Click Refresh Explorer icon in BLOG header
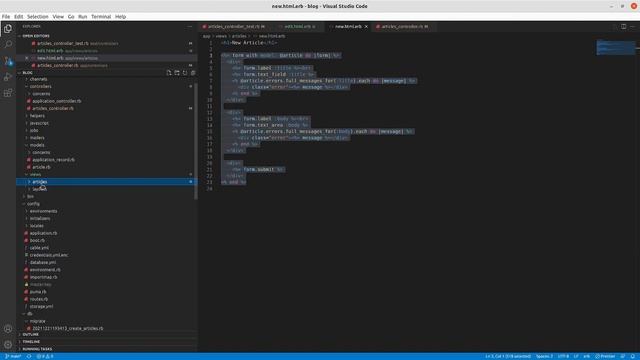Image resolution: width=640 pixels, height=360 pixels. [185, 73]
